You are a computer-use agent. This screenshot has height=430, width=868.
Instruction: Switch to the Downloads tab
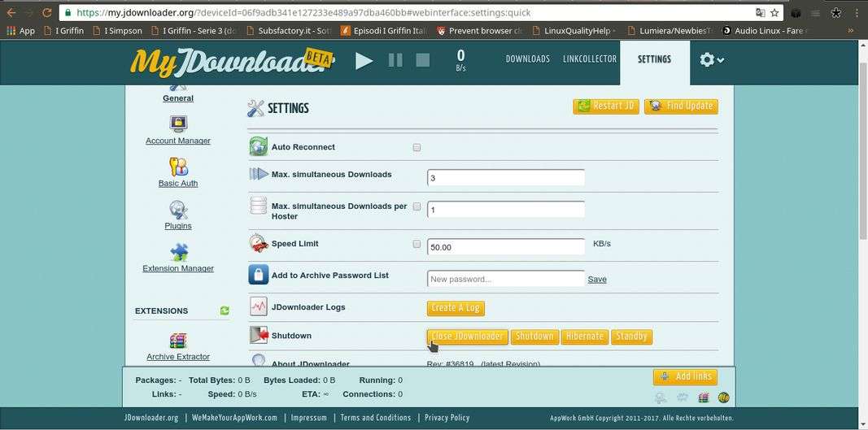527,59
